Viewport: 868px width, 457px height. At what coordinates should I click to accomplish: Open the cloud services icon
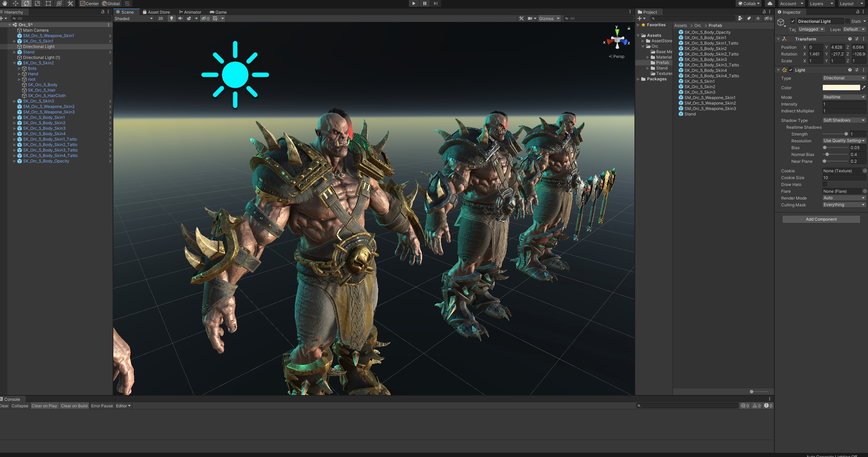pos(770,3)
